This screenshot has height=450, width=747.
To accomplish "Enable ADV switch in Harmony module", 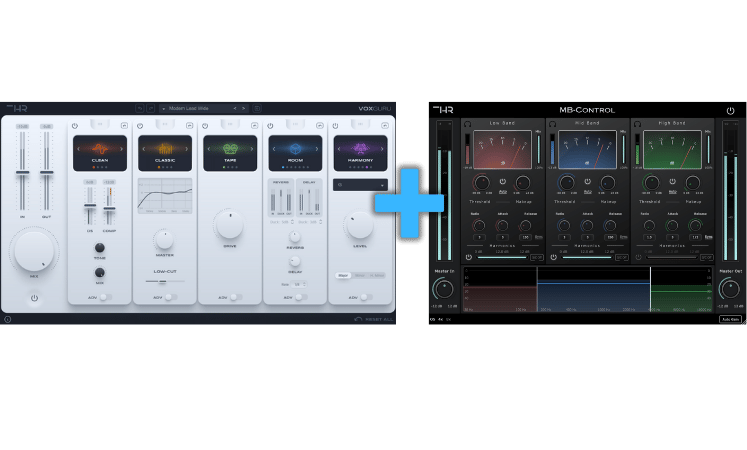I will [x=366, y=297].
